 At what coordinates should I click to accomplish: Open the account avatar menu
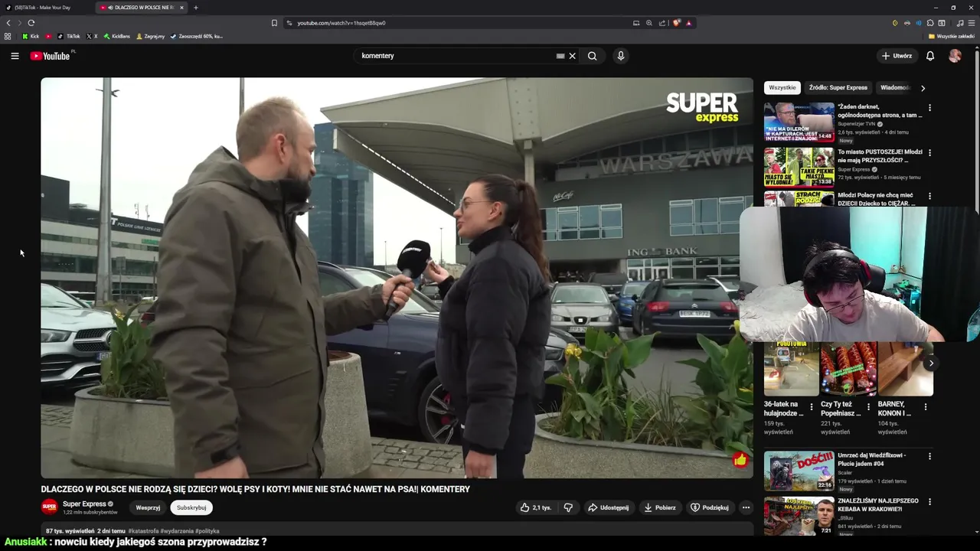[955, 56]
